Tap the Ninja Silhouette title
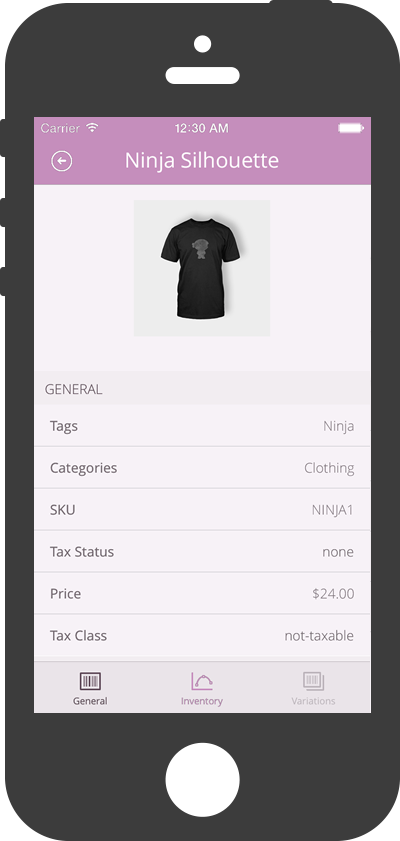This screenshot has height=841, width=400. point(202,160)
